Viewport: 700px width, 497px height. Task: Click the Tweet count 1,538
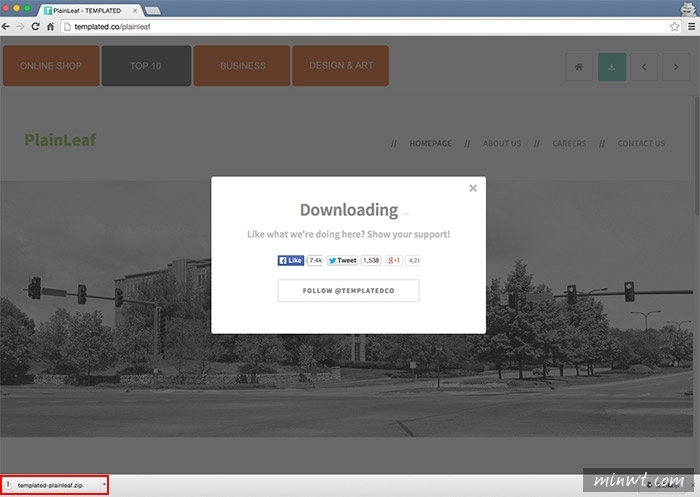371,260
